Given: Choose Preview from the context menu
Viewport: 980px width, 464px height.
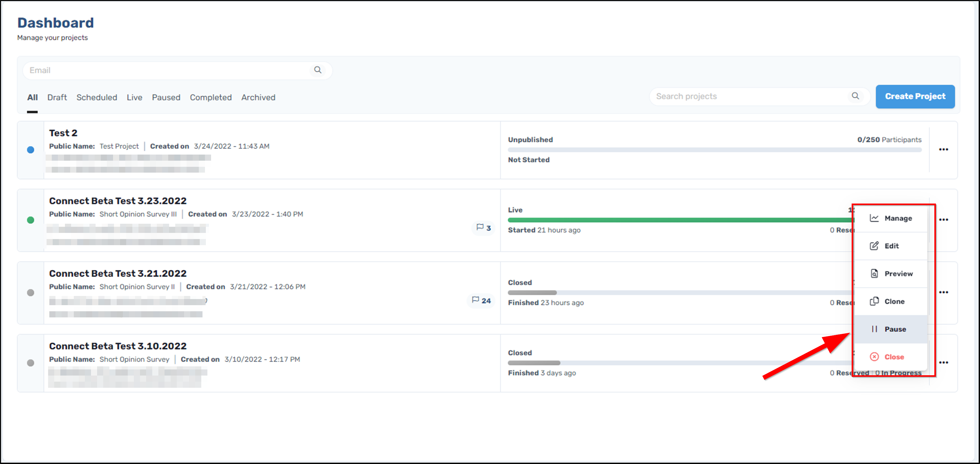Looking at the screenshot, I should click(x=891, y=274).
